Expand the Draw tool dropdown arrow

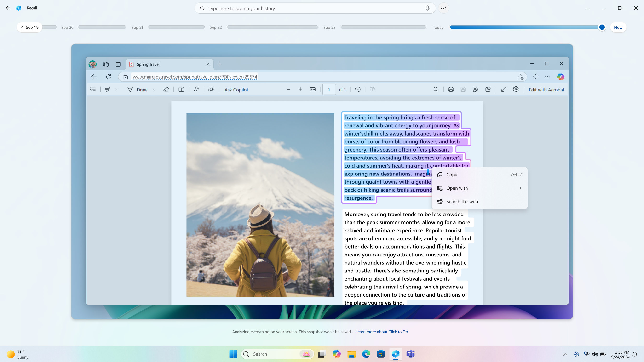click(x=154, y=90)
